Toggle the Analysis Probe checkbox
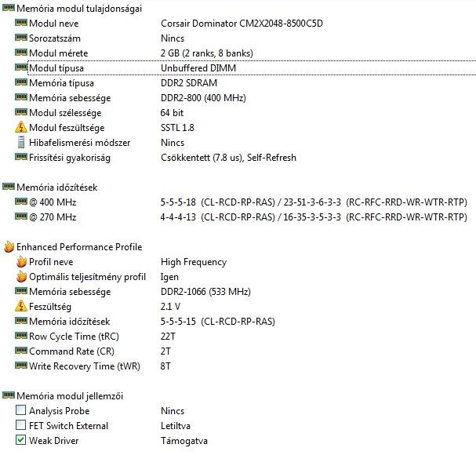Screen dimensions: 476x455 (20, 410)
